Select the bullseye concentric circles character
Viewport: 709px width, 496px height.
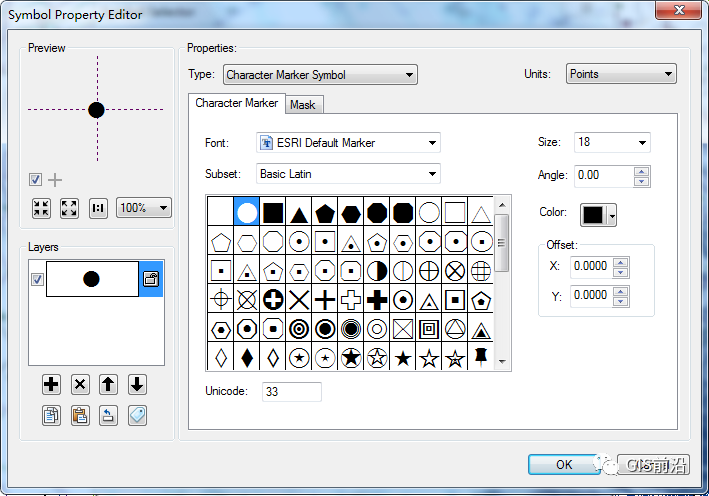[299, 329]
